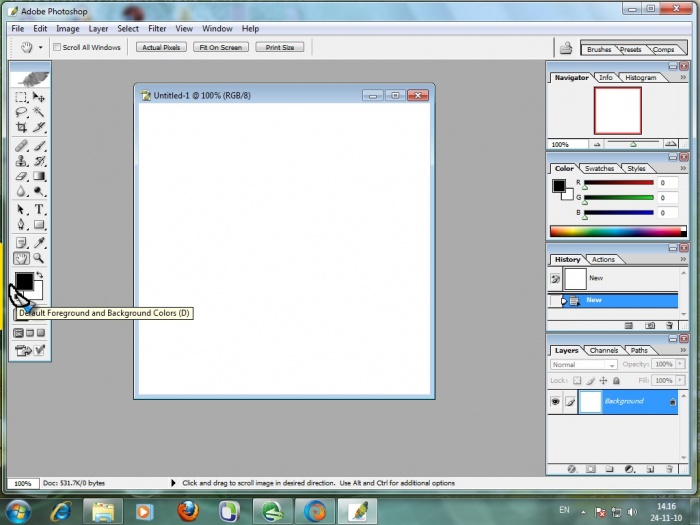Select the Brush tool
Viewport: 700px width, 525px height.
coord(39,146)
